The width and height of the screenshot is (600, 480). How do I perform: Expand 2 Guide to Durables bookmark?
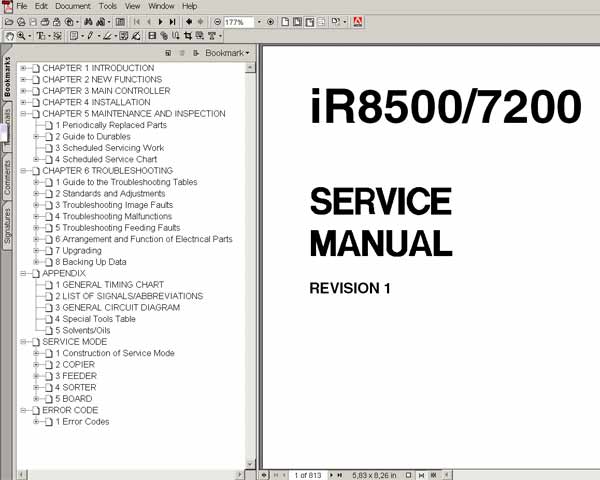tap(36, 137)
